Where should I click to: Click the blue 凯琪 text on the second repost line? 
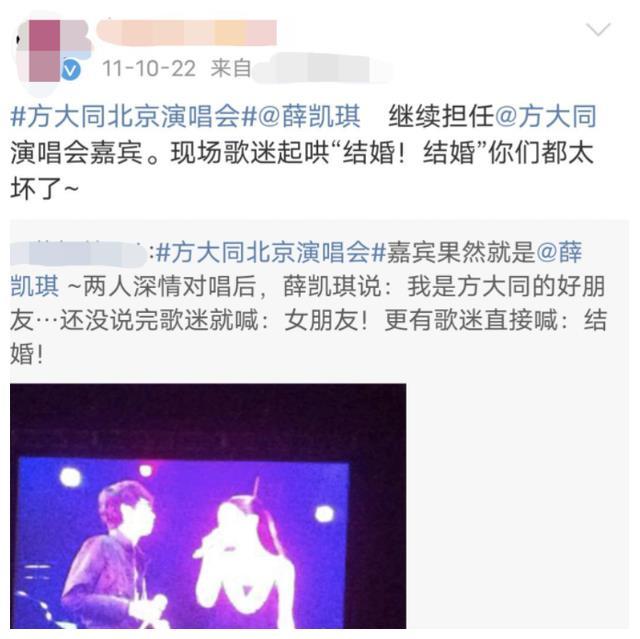pos(35,286)
